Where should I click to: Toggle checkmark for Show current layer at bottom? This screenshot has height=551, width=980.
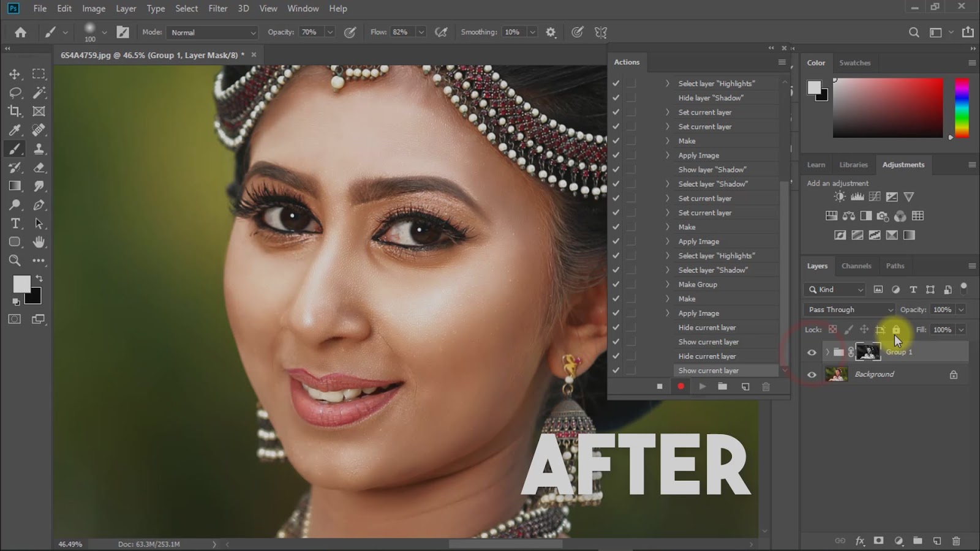(616, 370)
